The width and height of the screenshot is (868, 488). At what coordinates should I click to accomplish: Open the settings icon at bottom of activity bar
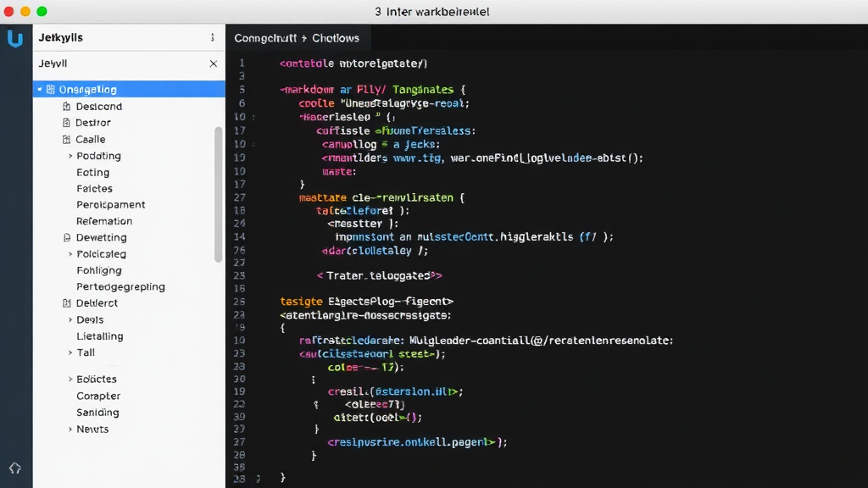pos(15,467)
